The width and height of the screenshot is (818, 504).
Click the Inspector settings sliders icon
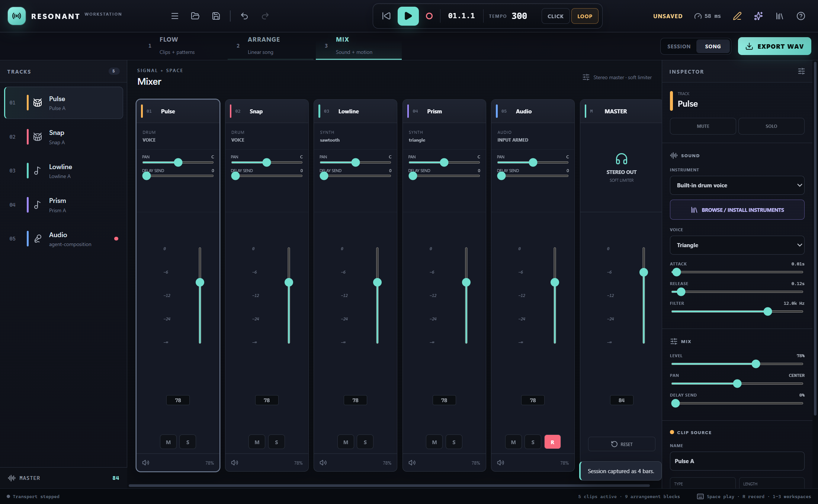pos(802,71)
